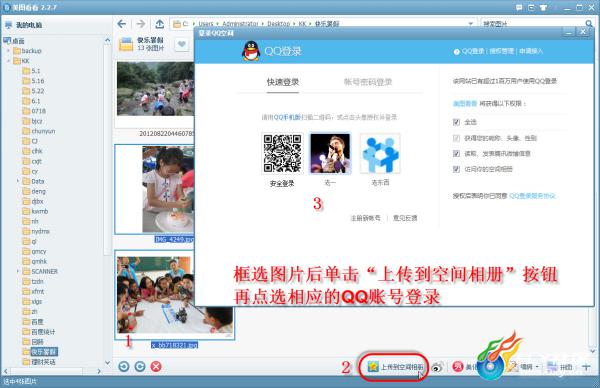Select the stream outing photo thumbnail

[x=155, y=88]
